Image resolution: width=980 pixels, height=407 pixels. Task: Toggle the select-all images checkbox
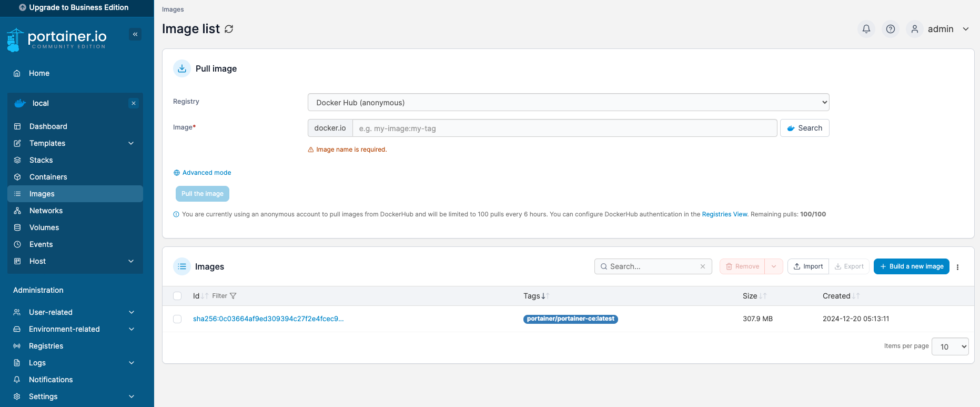pyautogui.click(x=177, y=296)
